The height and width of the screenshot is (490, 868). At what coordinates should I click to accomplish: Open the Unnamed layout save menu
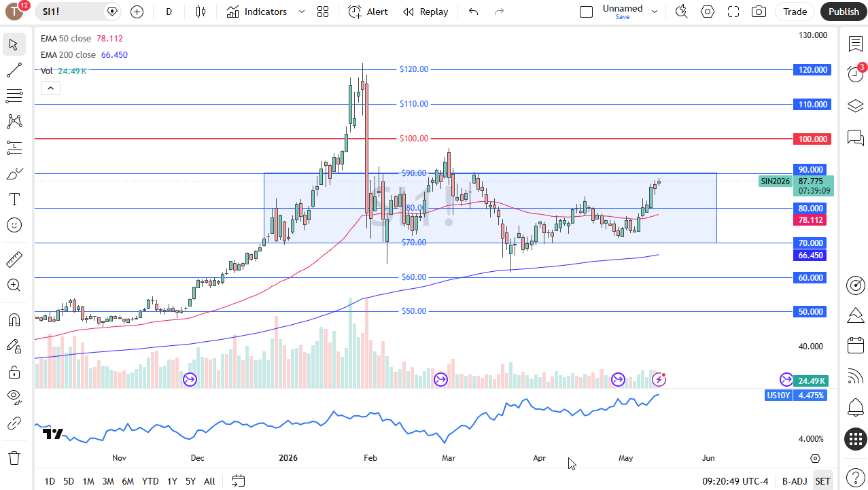tap(630, 12)
